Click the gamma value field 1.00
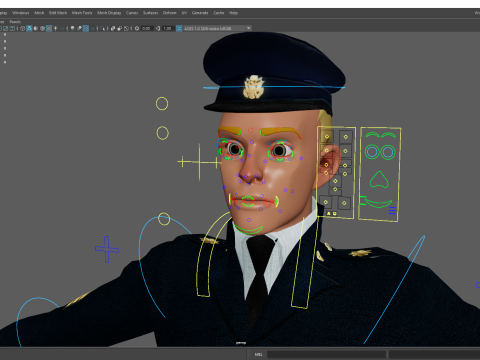 [x=168, y=28]
